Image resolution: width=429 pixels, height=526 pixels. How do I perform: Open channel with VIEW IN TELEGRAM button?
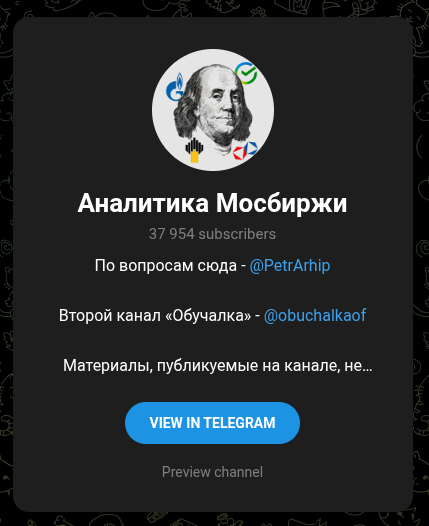pyautogui.click(x=212, y=423)
